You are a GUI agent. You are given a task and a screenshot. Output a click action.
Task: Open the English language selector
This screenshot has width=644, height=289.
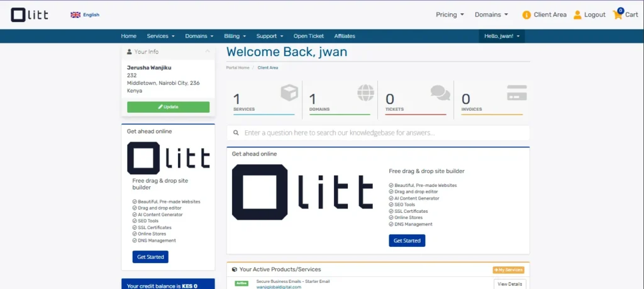(85, 14)
